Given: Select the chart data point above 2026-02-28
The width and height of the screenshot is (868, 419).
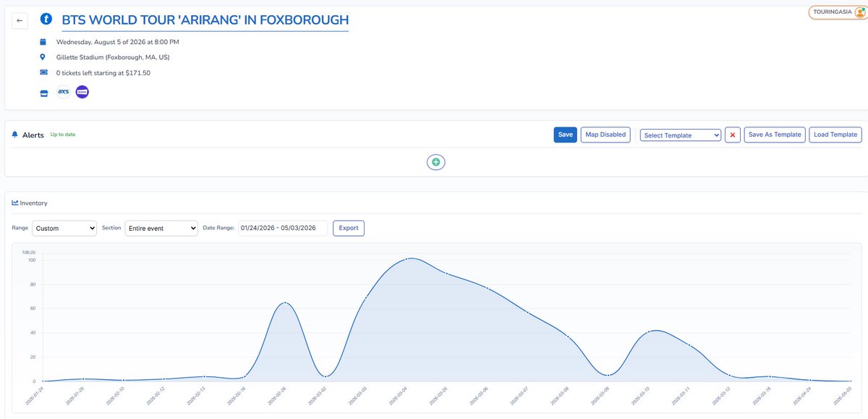Looking at the screenshot, I should click(285, 302).
